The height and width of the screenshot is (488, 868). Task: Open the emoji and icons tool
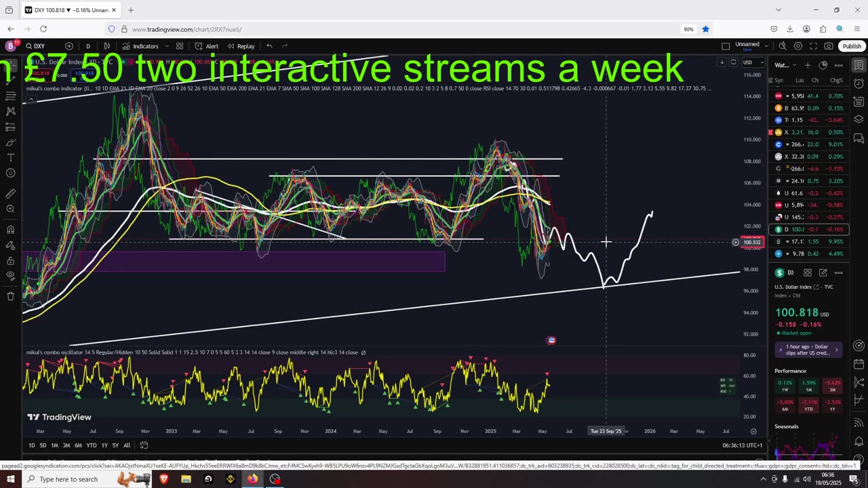(x=10, y=173)
